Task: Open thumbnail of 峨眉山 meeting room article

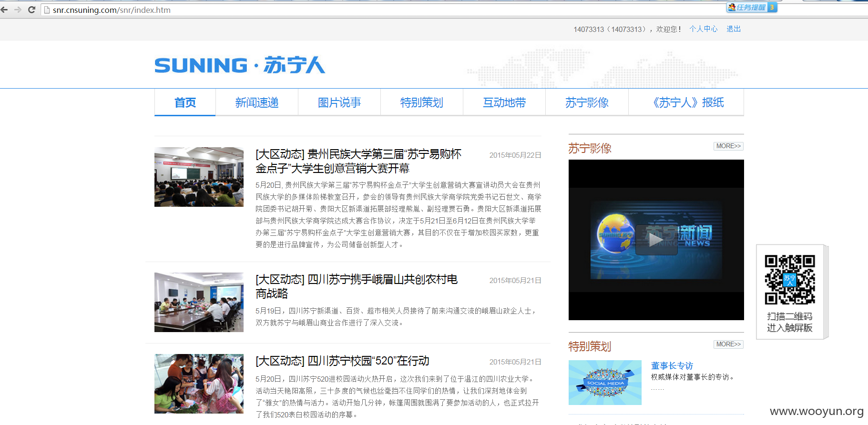Action: coord(199,302)
